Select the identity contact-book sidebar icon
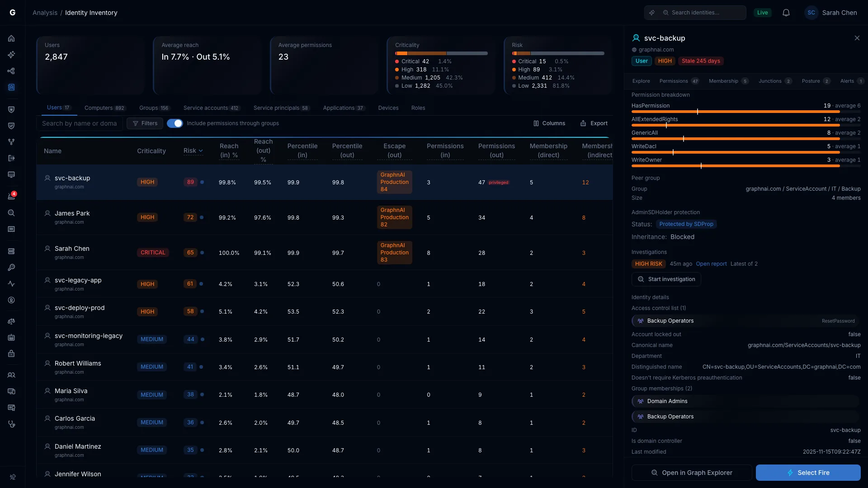The image size is (868, 488). click(11, 87)
